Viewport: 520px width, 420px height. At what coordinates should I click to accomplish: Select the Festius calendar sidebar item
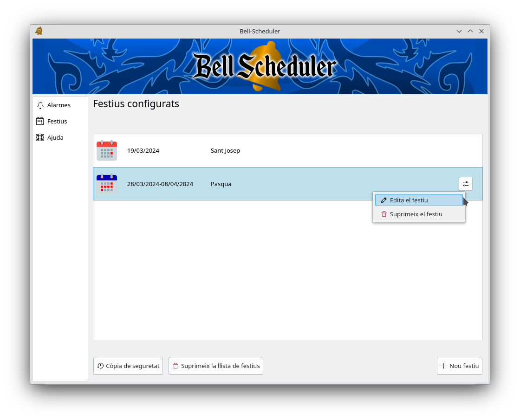(x=52, y=122)
